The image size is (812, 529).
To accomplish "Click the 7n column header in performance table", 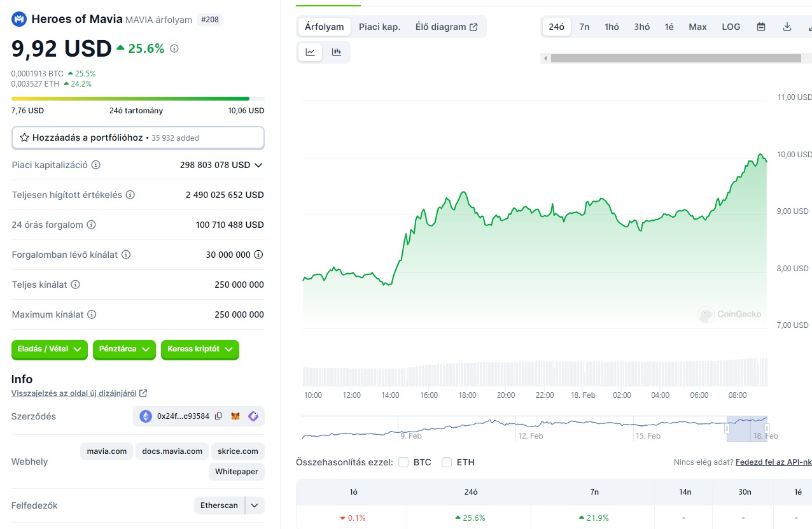I will coord(594,491).
